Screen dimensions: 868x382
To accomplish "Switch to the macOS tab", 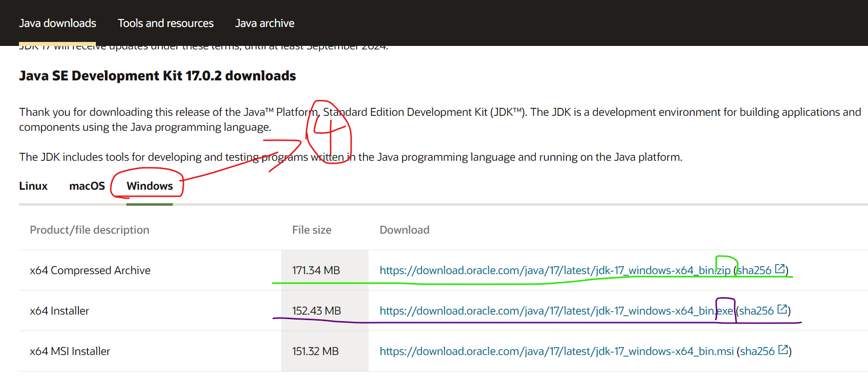I will coord(87,186).
